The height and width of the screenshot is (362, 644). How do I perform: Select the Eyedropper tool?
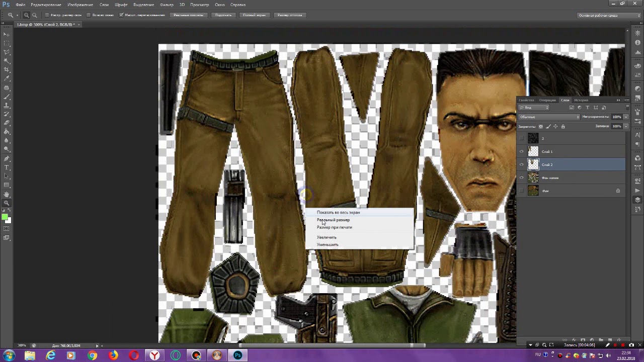7,78
